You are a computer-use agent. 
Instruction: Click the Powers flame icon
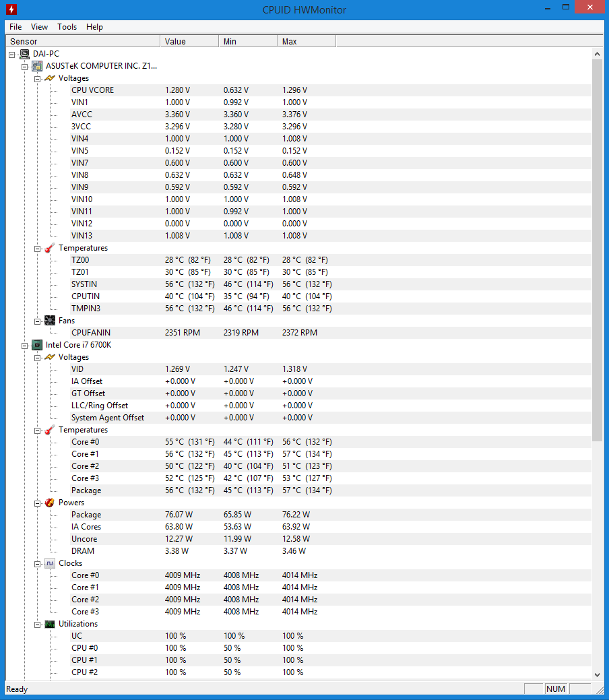coord(50,503)
